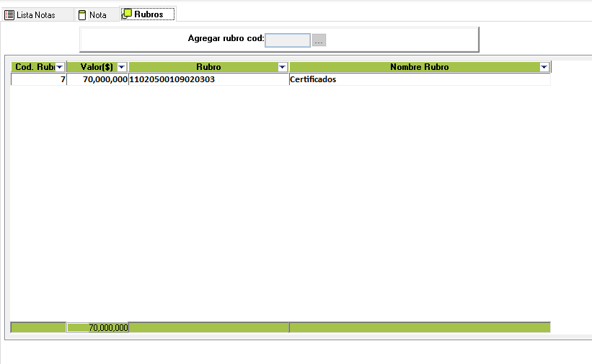The height and width of the screenshot is (364, 592).
Task: Click the 70,000,000 total in the footer
Action: 98,328
